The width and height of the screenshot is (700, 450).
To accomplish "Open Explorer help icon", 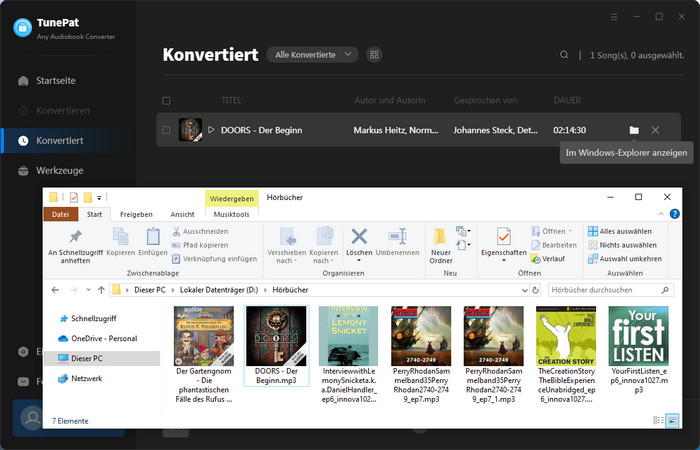I will 675,214.
